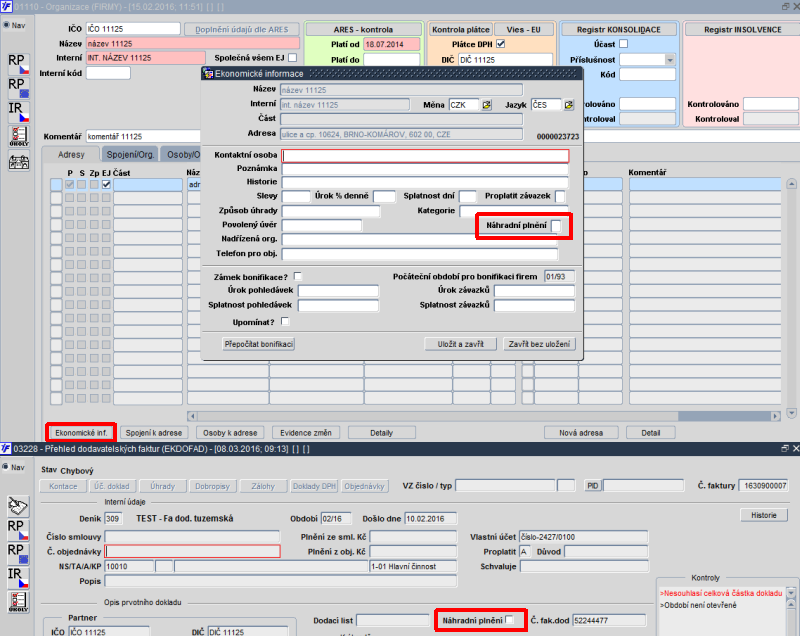This screenshot has width=800, height=636.
Task: Check Náhradní plnění checkbox in faktur window
Action: (x=509, y=620)
